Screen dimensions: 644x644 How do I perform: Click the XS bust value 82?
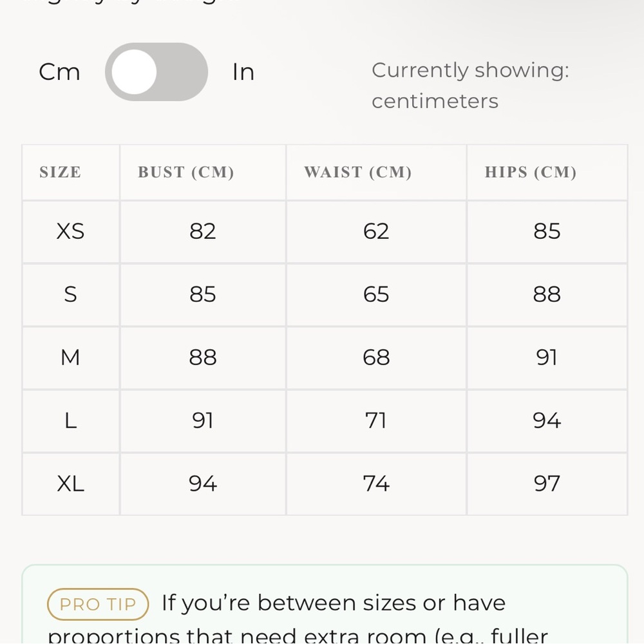coord(202,231)
